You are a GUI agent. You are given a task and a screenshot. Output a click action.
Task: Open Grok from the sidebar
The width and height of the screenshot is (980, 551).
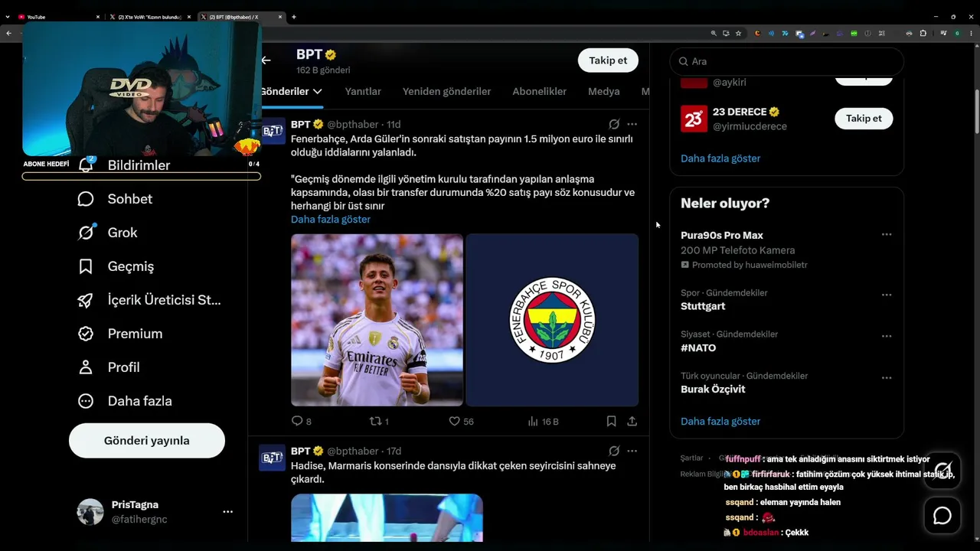(x=86, y=233)
